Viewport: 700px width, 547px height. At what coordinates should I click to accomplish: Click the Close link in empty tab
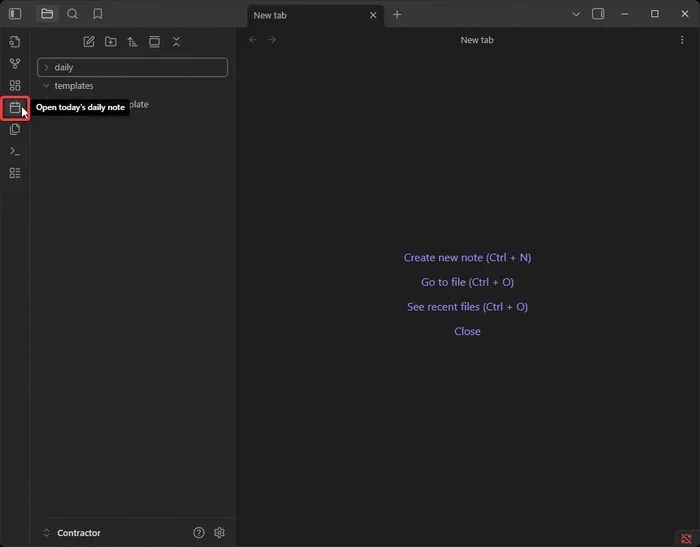coord(467,331)
